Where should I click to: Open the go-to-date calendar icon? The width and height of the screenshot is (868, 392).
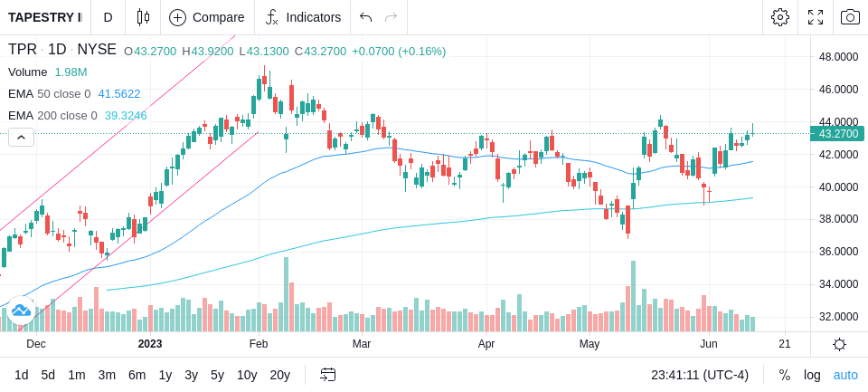pos(327,376)
